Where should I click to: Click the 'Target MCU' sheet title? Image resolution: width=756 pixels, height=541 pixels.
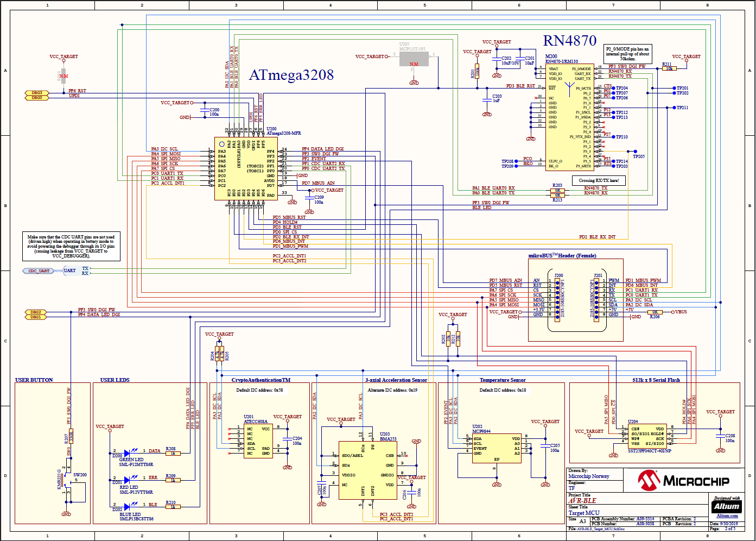(x=584, y=512)
